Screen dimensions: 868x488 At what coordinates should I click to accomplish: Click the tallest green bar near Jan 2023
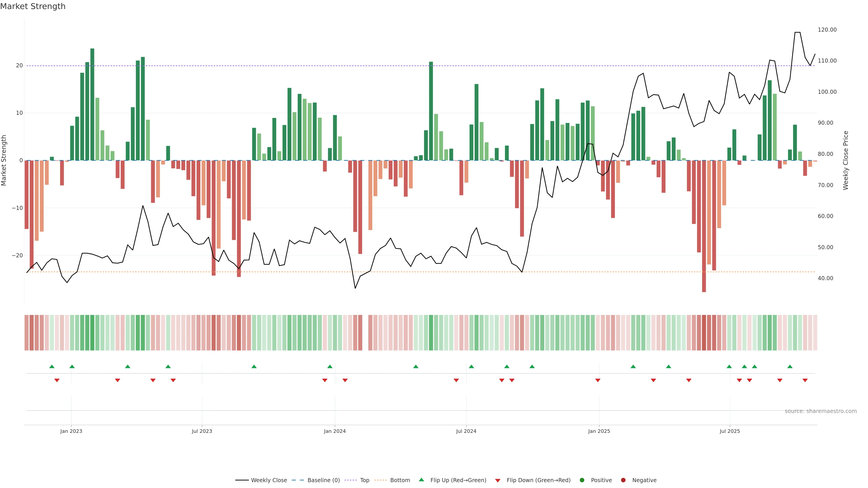tap(92, 104)
